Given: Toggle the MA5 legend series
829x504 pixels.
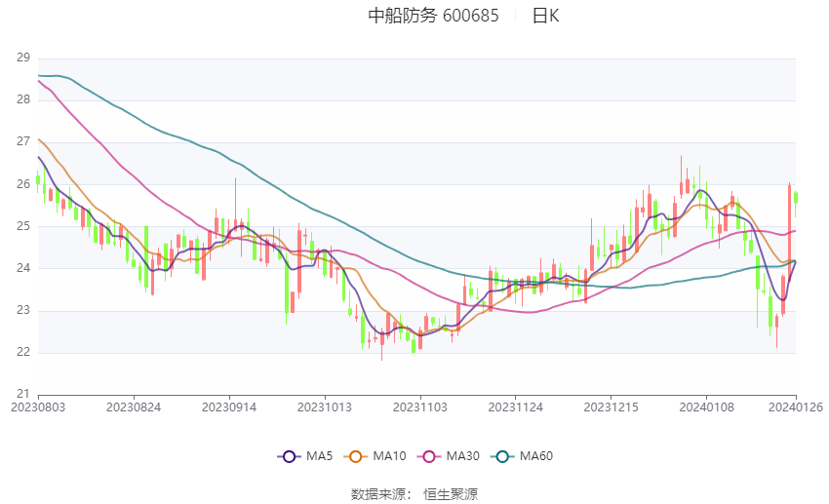Looking at the screenshot, I should point(305,456).
